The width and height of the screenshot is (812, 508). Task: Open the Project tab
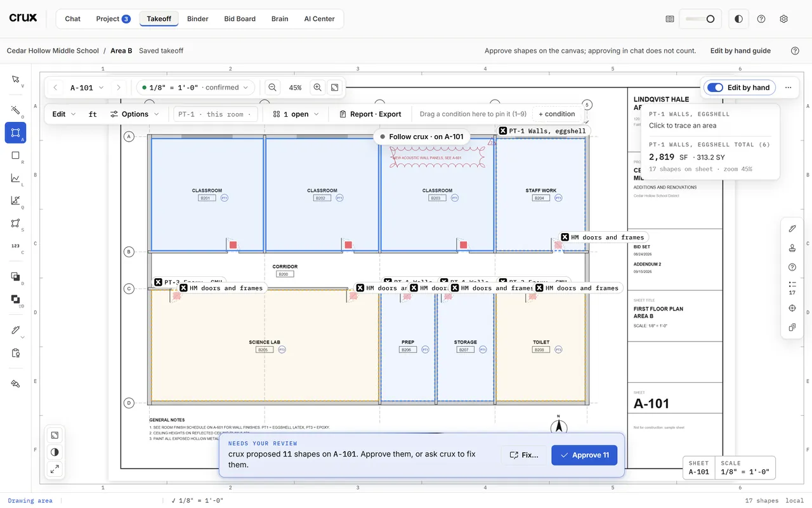coord(113,19)
